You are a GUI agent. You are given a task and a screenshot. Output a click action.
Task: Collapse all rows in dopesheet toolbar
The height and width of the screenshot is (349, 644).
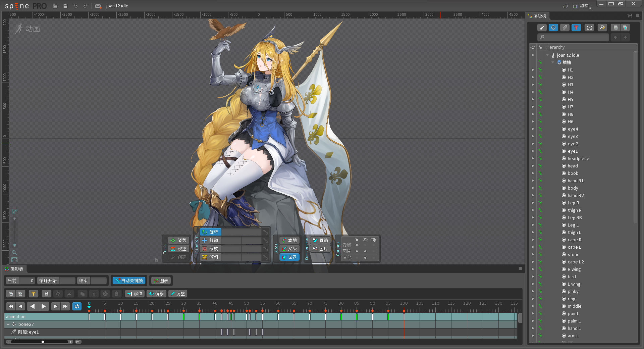(11, 294)
